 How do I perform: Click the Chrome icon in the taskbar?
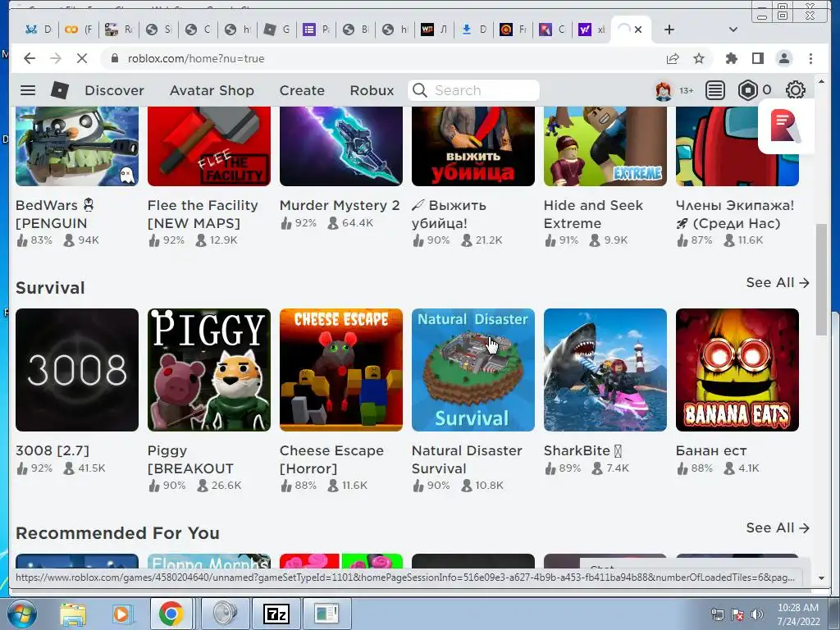click(171, 614)
